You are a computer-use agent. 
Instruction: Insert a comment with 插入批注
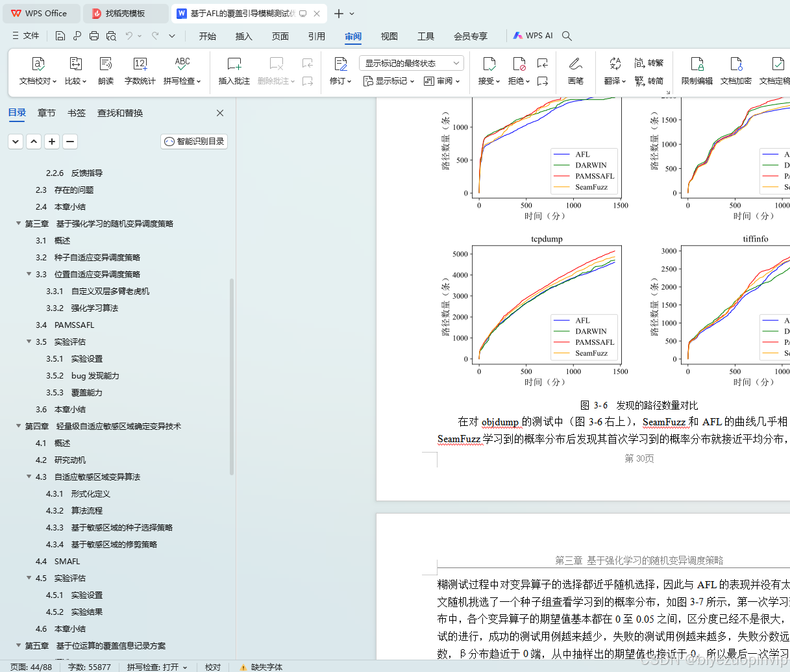click(x=234, y=70)
